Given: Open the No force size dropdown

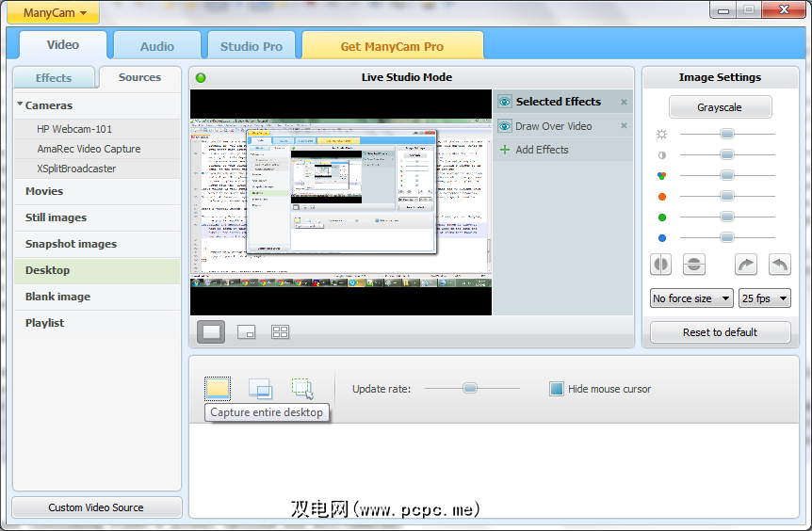Looking at the screenshot, I should coord(691,298).
